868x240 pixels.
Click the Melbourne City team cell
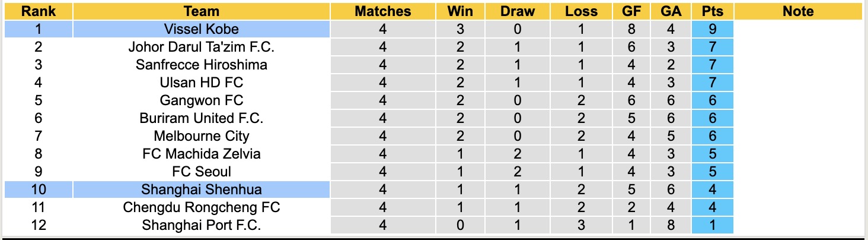(202, 136)
